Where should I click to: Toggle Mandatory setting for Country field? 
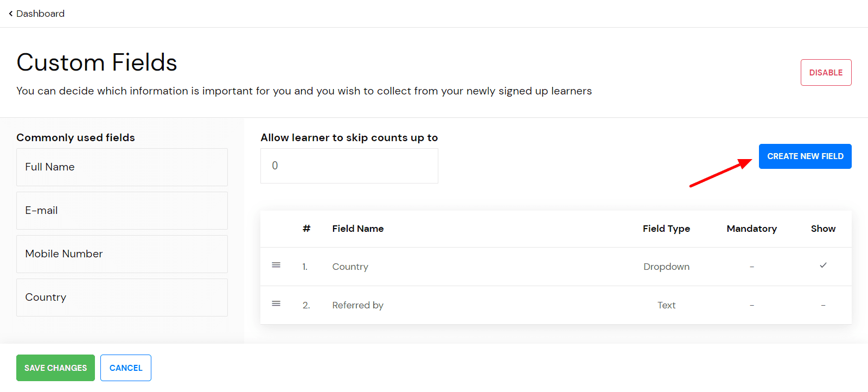tap(751, 267)
